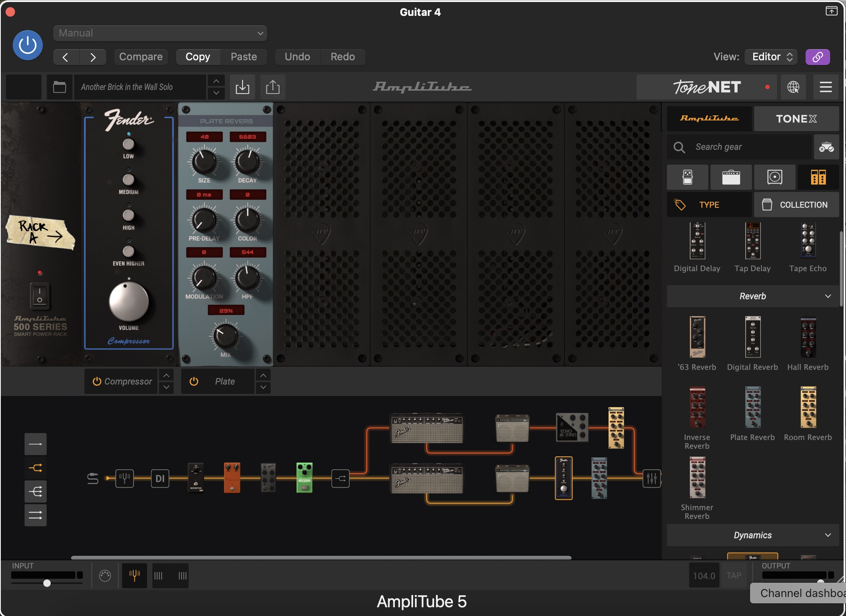This screenshot has width=846, height=616.
Task: Go to the next preset arrow button
Action: 93,57
